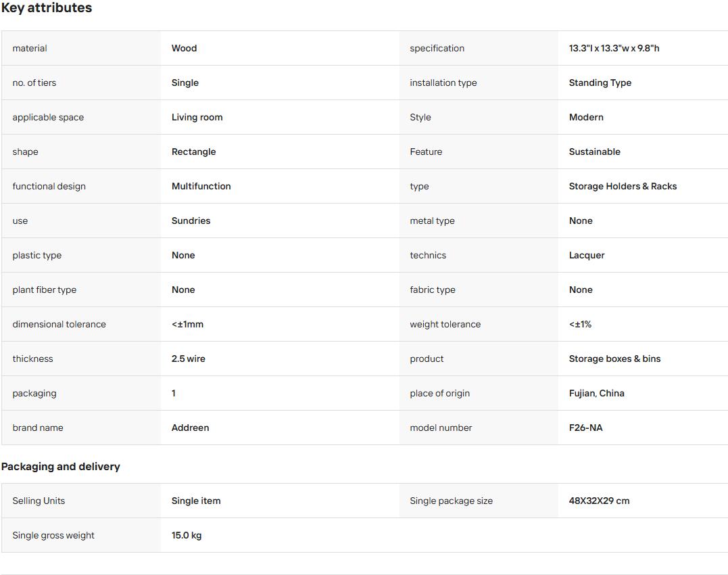Select the Storage boxes & bins product value

614,359
